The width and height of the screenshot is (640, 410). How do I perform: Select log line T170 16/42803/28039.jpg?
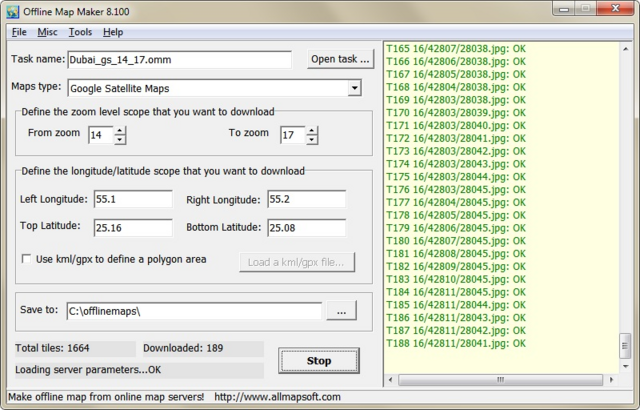tap(456, 113)
